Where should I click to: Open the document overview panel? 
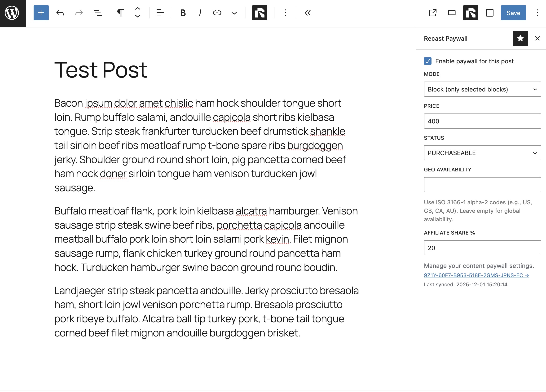click(x=98, y=13)
